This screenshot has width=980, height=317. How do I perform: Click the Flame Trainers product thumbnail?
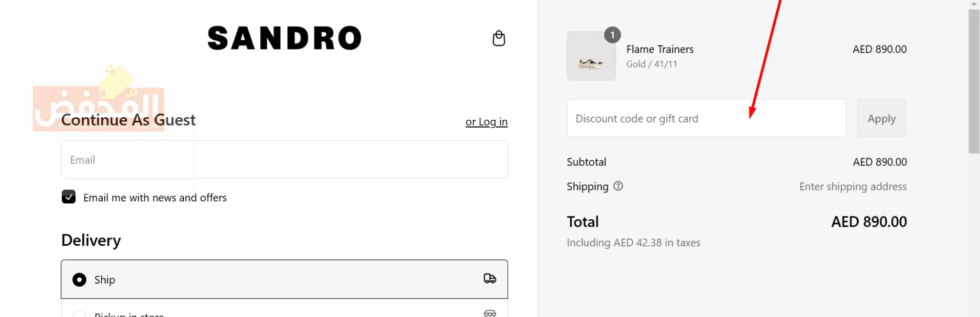pos(591,56)
